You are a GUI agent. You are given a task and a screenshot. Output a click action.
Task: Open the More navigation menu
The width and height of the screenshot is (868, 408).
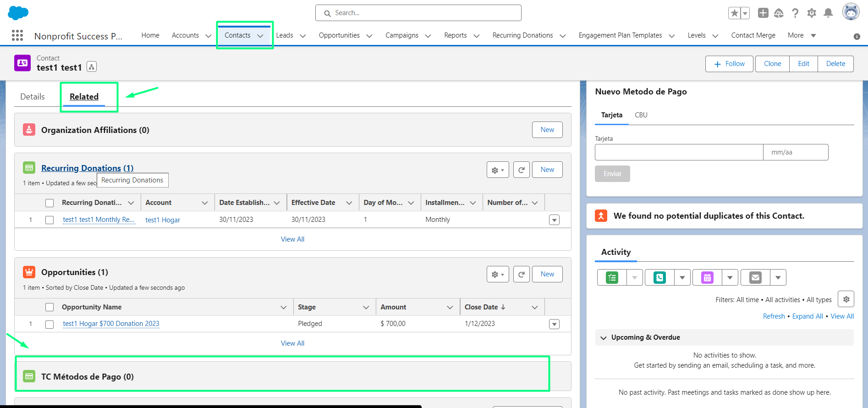click(802, 35)
